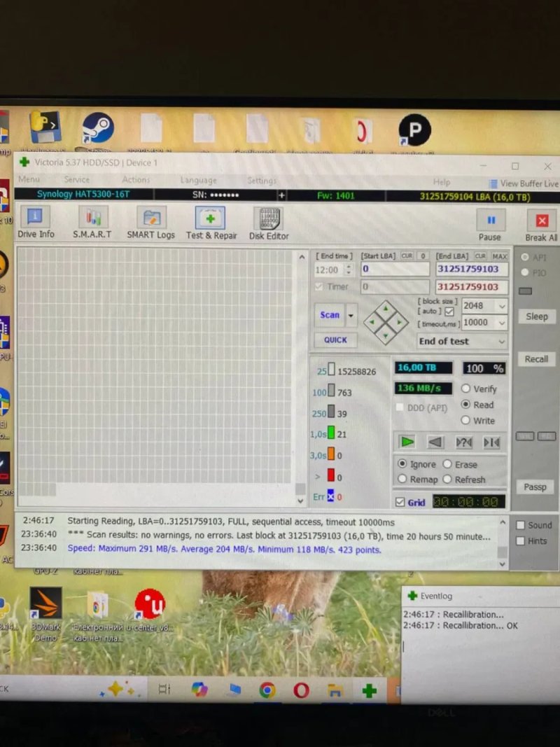Toggle the block size auto checkbox
The image size is (560, 747).
click(x=449, y=312)
